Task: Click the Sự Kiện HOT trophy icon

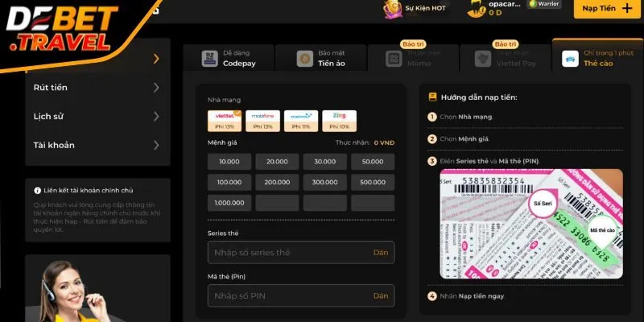Action: (x=393, y=9)
